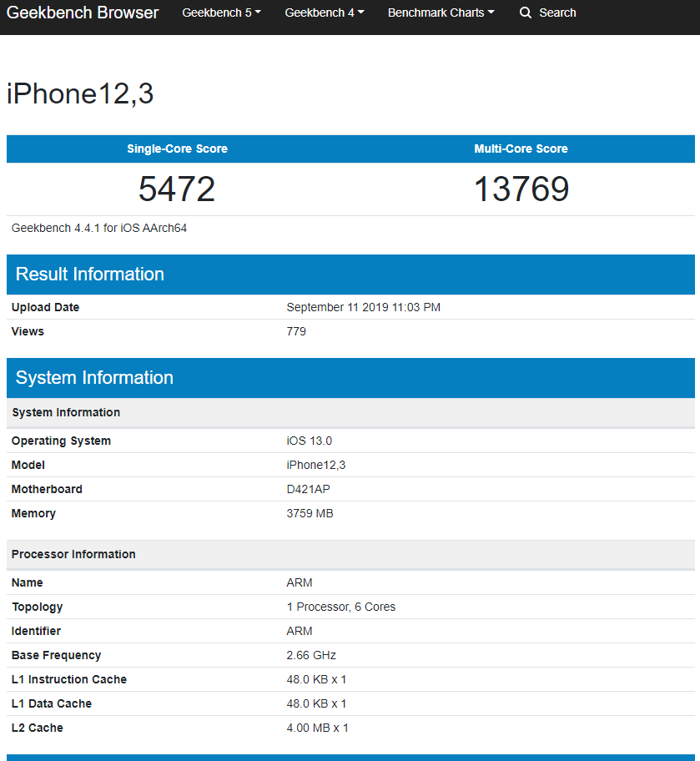Click the Search text in navbar
The image size is (700, 761).
[x=557, y=13]
